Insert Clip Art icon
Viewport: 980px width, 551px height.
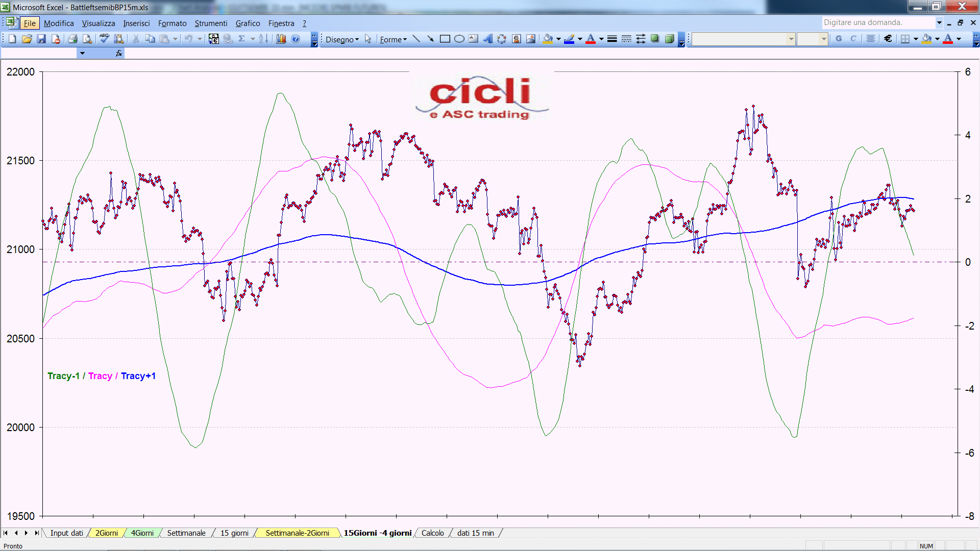click(x=517, y=39)
